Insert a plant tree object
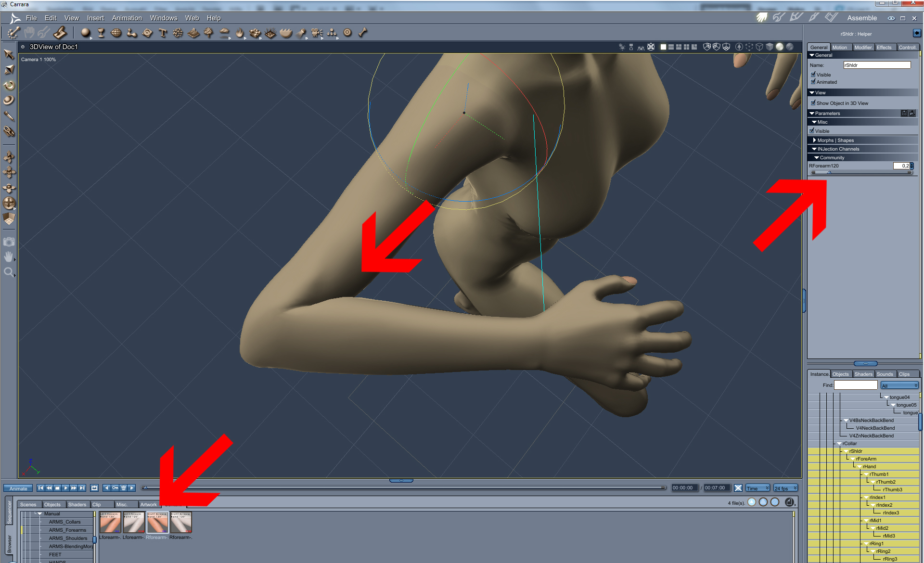This screenshot has width=924, height=563. coord(208,33)
